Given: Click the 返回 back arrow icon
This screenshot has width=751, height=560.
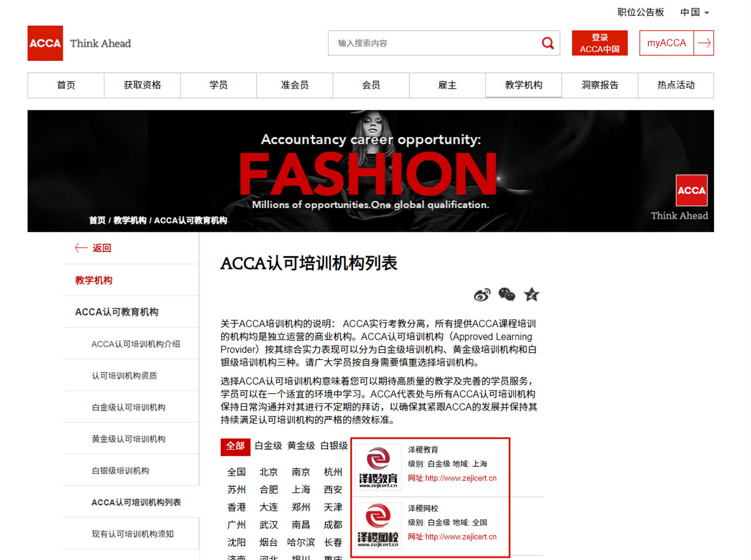Looking at the screenshot, I should (81, 248).
